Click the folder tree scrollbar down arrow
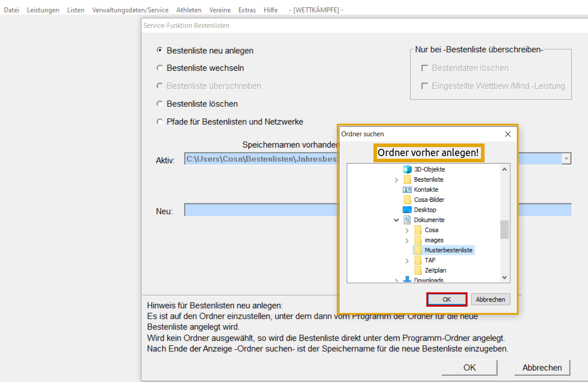Viewport: 588px width, 382px height. 505,278
